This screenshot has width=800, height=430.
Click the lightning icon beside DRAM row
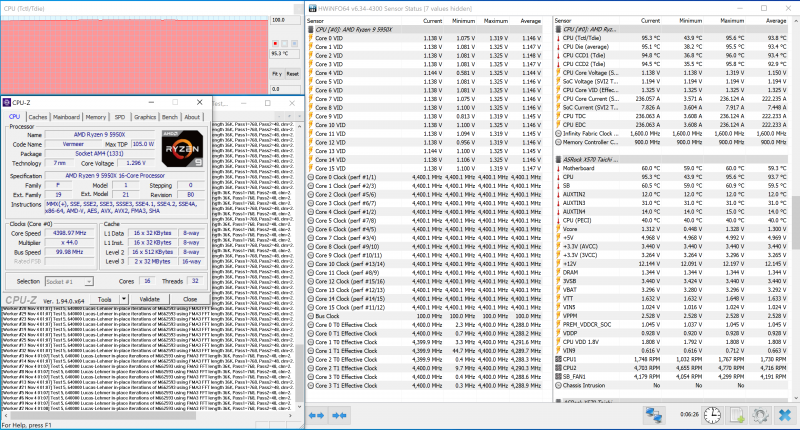point(558,272)
